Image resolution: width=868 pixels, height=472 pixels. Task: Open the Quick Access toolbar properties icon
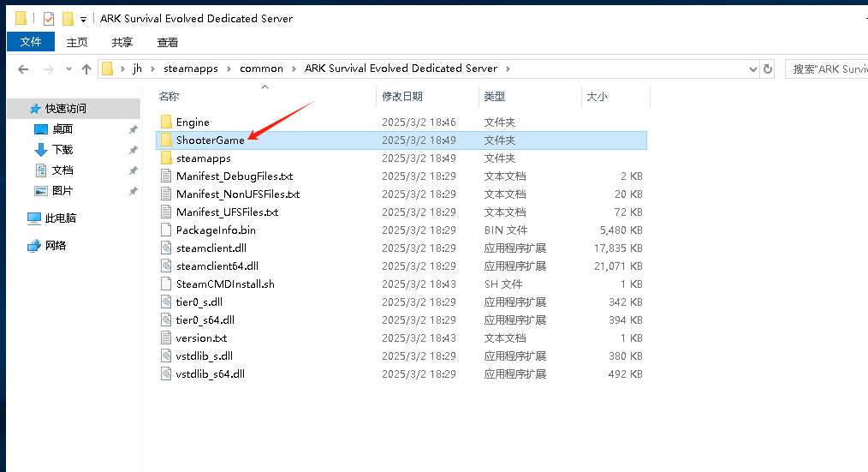[49, 19]
